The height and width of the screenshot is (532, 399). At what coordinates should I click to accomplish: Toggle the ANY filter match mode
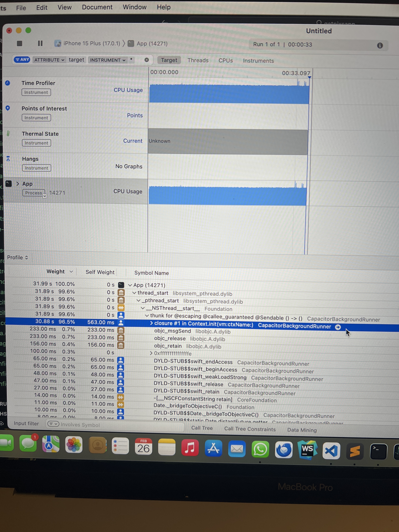coord(22,59)
